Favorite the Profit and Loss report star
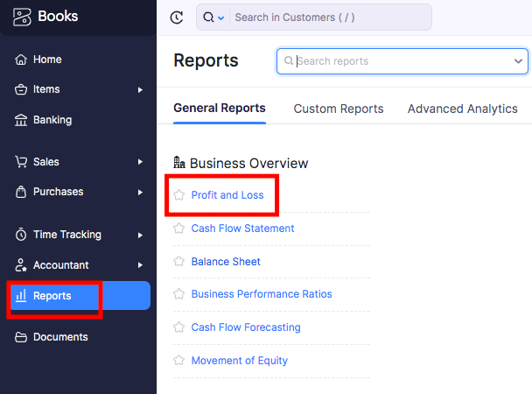 pos(178,195)
